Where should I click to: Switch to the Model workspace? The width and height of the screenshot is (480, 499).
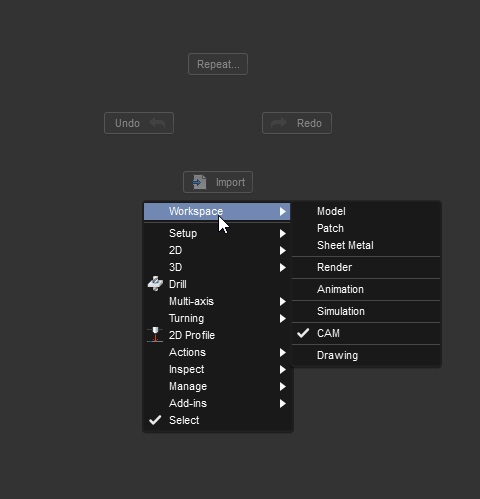[367, 211]
